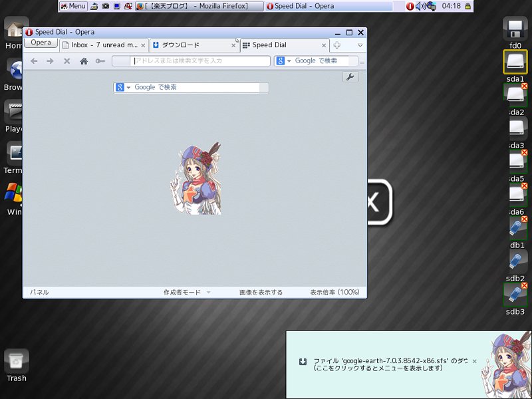Unmount sdb3 via its red X badge
The width and height of the screenshot is (532, 399).
click(524, 286)
